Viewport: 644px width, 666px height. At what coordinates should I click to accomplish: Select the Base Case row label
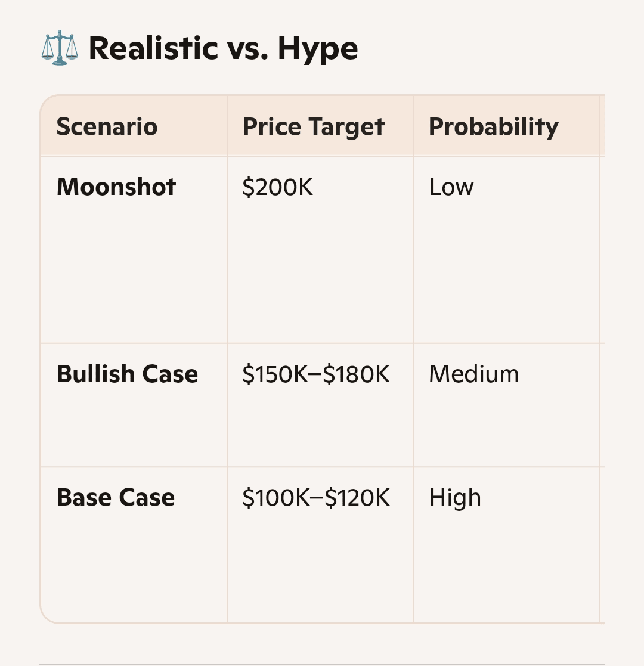point(116,498)
